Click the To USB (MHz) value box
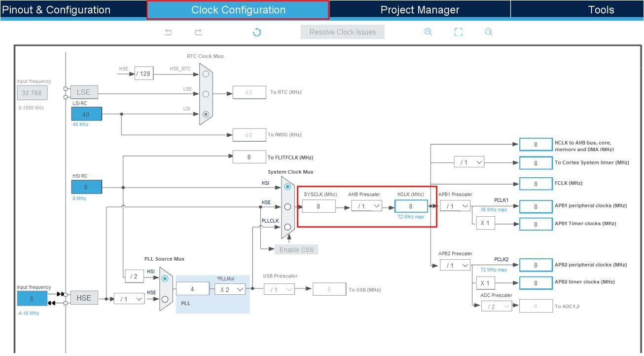 pos(329,289)
